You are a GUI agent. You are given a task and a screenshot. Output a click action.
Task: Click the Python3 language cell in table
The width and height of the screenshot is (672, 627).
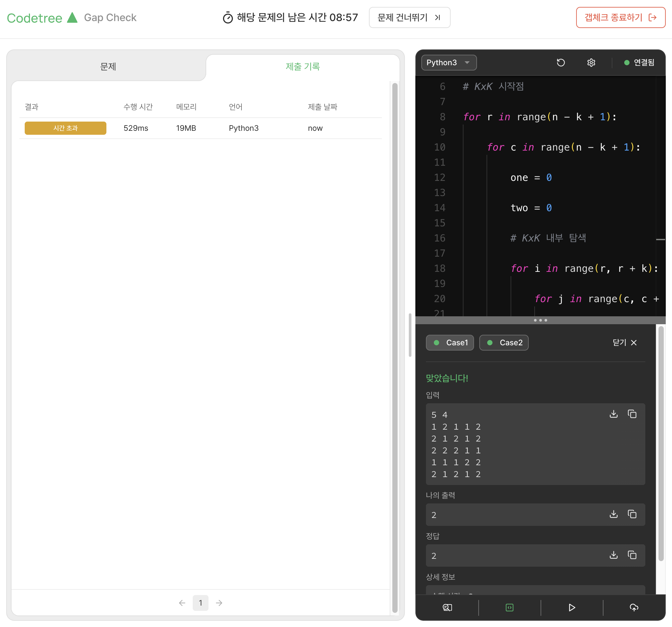(x=244, y=128)
